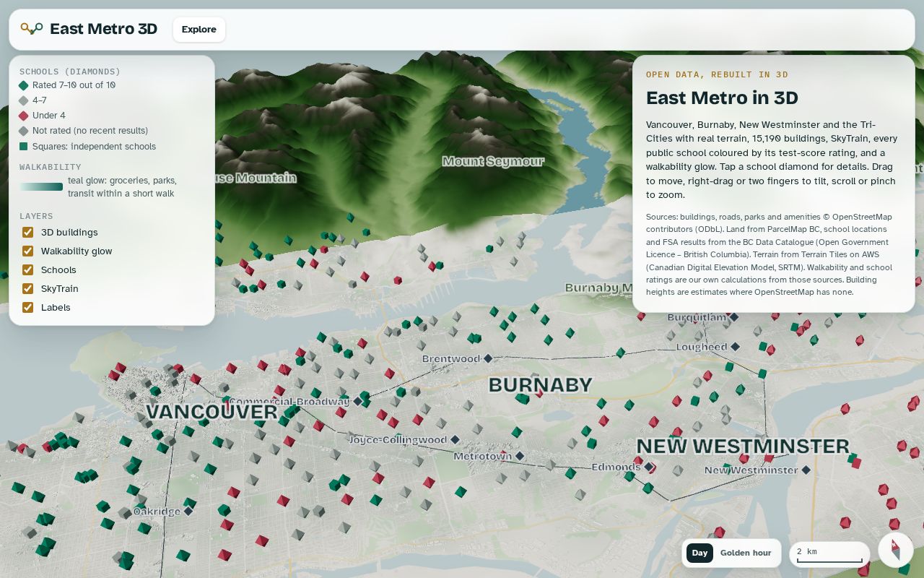The height and width of the screenshot is (578, 924).
Task: Click the East Metro 3D header title
Action: pos(103,29)
